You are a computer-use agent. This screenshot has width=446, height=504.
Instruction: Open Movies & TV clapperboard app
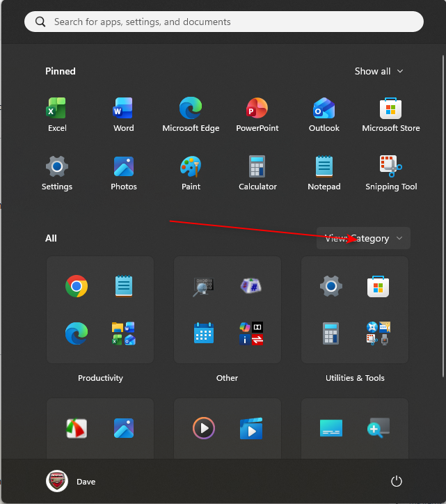pyautogui.click(x=251, y=428)
